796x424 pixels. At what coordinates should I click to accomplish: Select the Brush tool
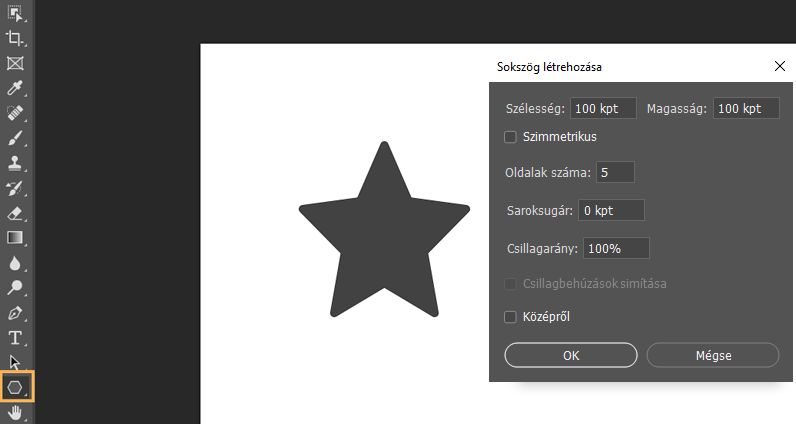pyautogui.click(x=15, y=138)
